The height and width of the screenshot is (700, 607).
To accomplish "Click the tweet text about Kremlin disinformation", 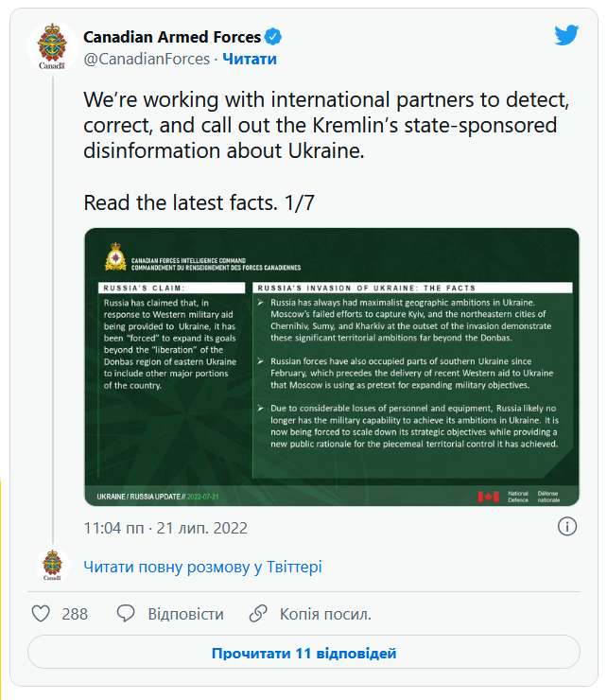I will [326, 126].
